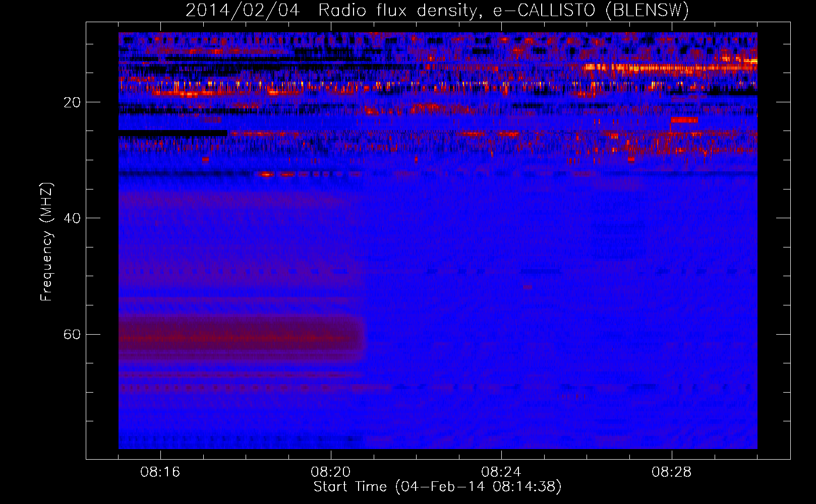
Task: Click the 08:16 time tick label
Action: 160,472
